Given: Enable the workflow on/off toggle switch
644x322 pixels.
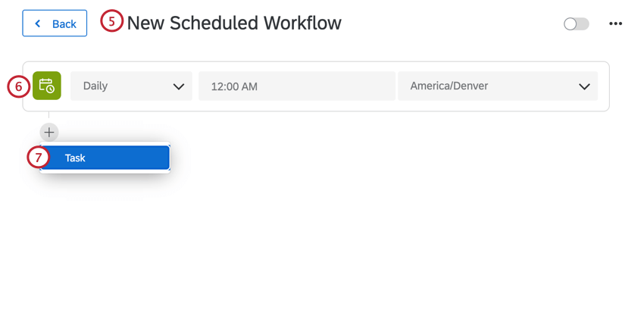Looking at the screenshot, I should tap(576, 23).
